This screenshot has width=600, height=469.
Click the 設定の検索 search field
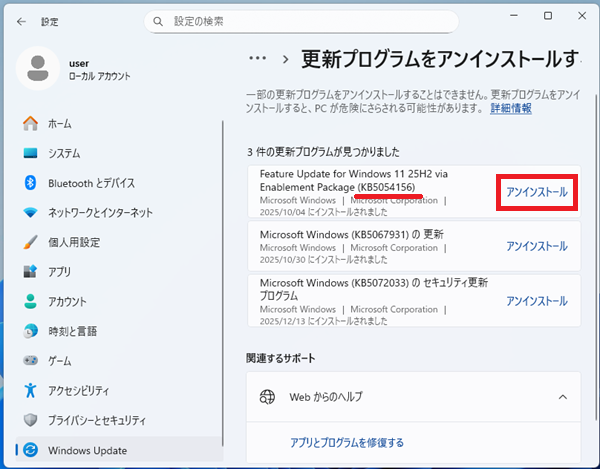300,21
